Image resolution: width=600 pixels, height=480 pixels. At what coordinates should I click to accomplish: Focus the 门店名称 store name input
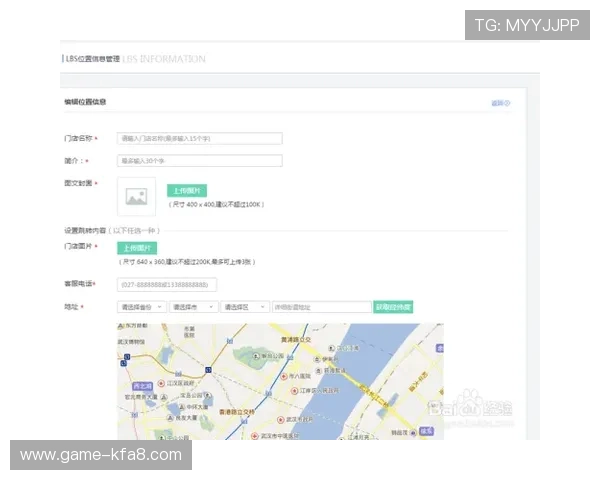click(200, 138)
